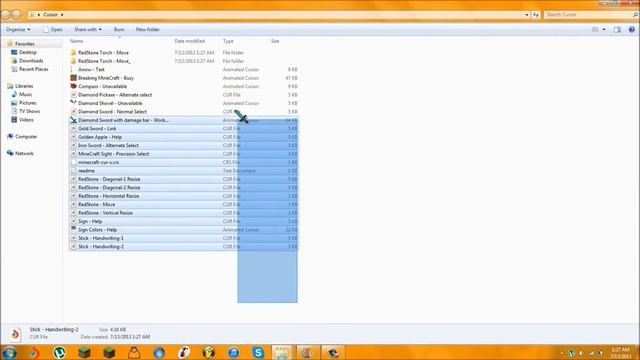Open uTorrent from the taskbar
Screen dimensions: 640x360
59,352
